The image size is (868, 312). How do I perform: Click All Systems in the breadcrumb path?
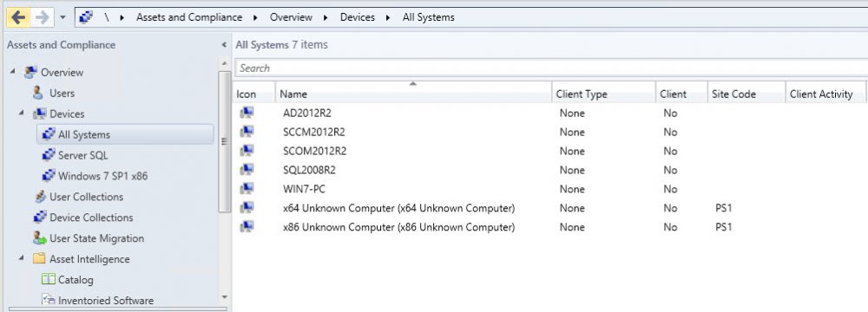(x=429, y=17)
